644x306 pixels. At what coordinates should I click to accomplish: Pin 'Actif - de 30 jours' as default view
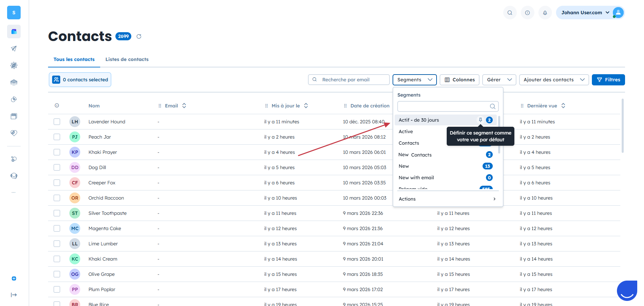(x=480, y=120)
